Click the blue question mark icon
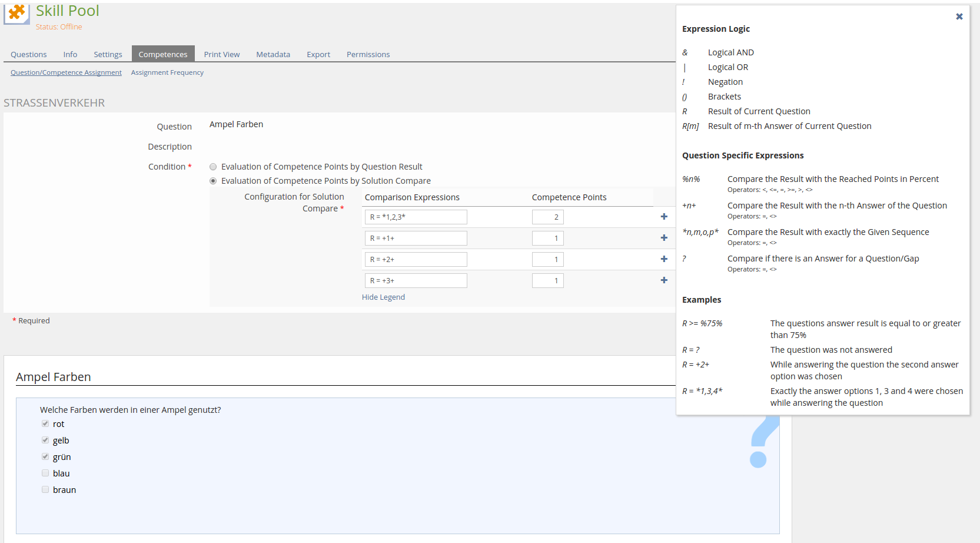This screenshot has width=980, height=543. click(x=762, y=443)
